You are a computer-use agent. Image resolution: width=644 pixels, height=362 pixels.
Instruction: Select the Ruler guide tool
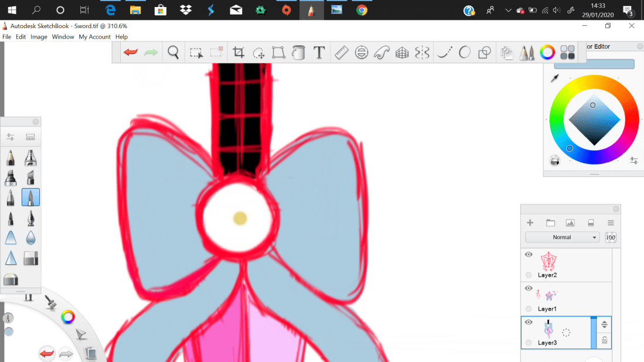(342, 52)
